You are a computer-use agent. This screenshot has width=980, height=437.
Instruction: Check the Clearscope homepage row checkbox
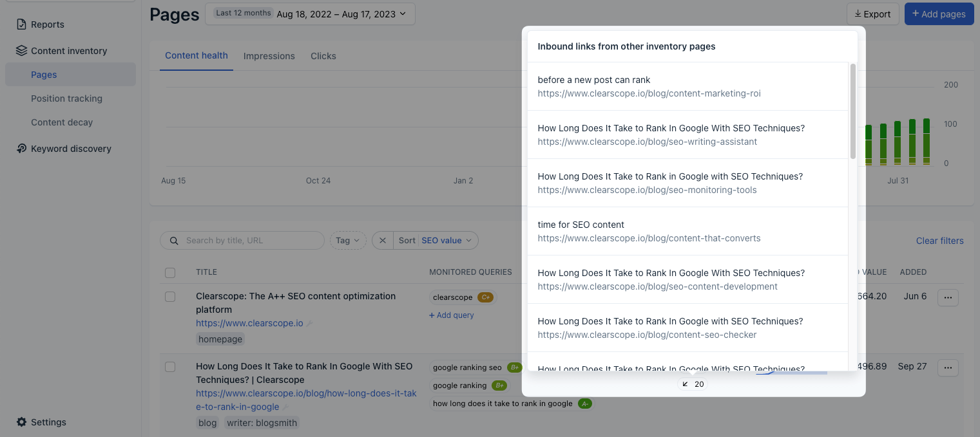click(170, 297)
